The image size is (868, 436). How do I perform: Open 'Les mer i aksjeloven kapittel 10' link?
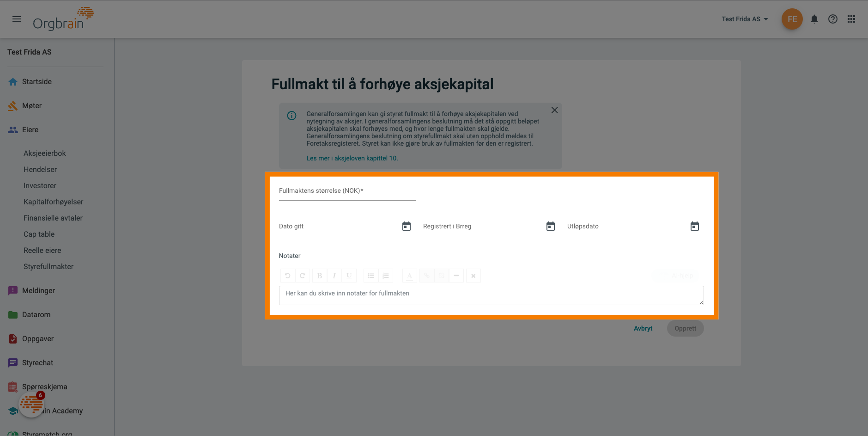click(x=352, y=158)
